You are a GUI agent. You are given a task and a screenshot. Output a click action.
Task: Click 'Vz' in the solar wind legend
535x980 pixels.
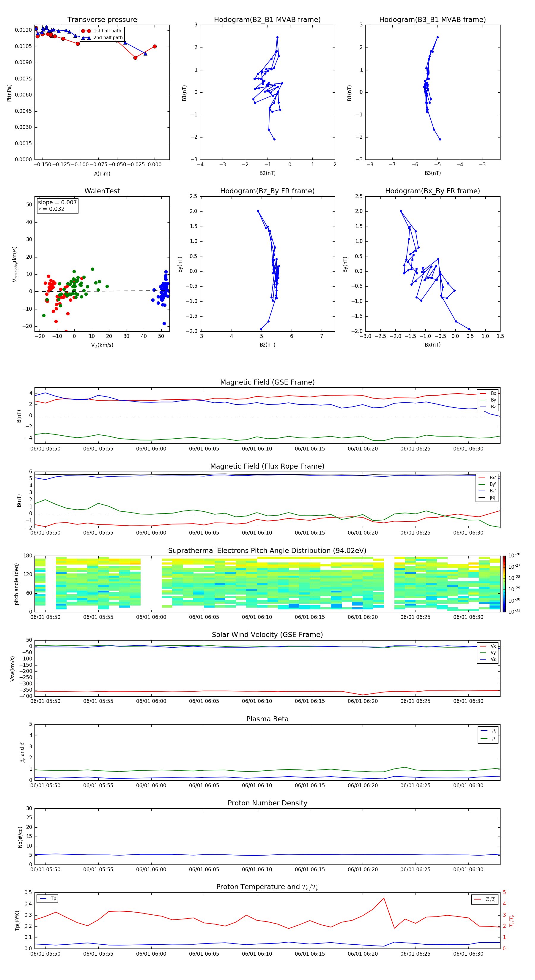[x=488, y=659]
